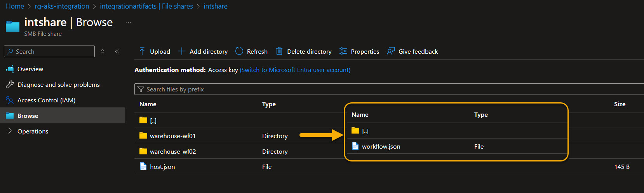Collapse the sidebar with double chevron
644x193 pixels.
pyautogui.click(x=117, y=51)
